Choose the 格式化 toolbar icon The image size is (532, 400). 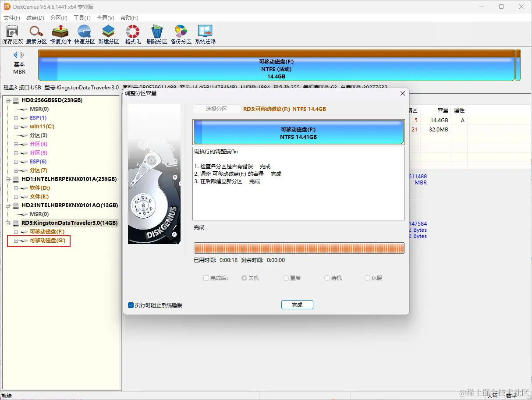pos(133,35)
